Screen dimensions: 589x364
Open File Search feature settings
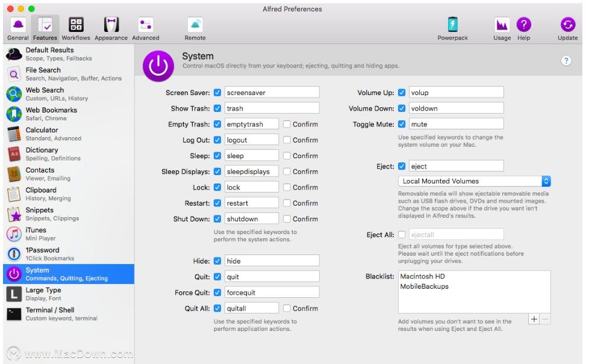pyautogui.click(x=69, y=74)
